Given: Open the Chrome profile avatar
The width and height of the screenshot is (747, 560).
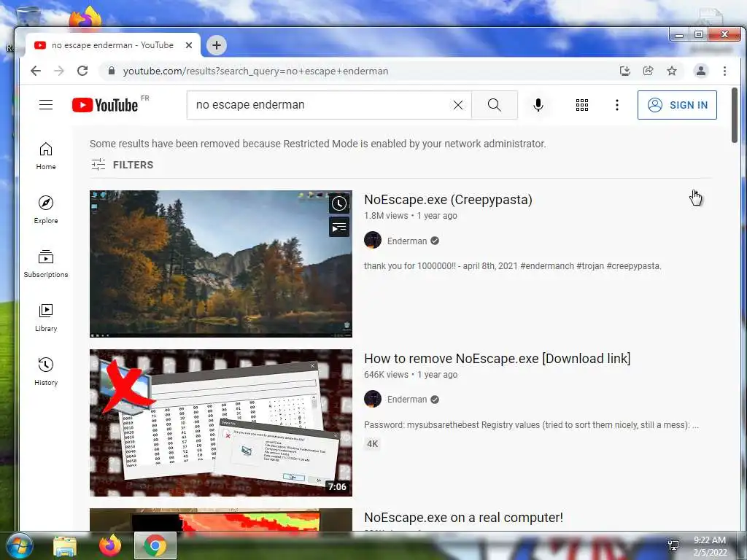Looking at the screenshot, I should pos(701,71).
